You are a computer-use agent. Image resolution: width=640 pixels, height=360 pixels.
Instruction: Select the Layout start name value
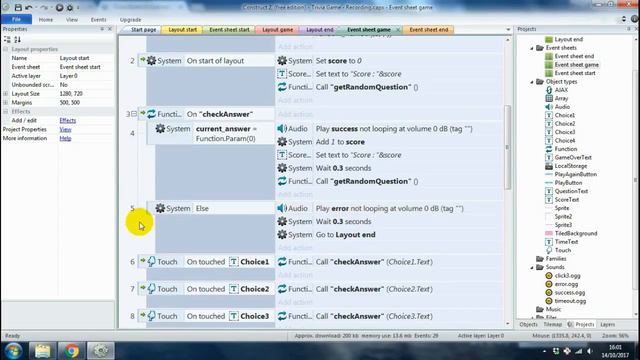point(74,58)
